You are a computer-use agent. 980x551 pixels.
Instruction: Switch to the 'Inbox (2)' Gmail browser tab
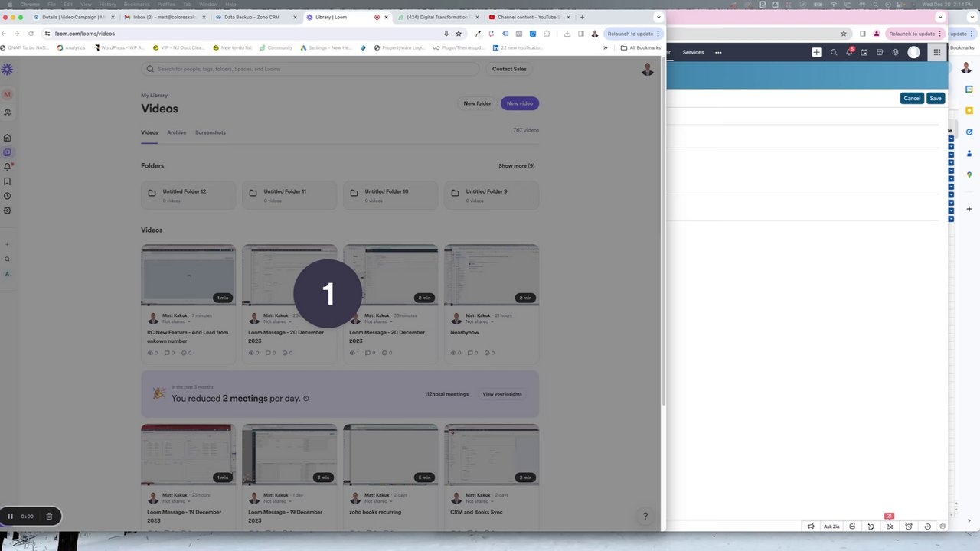point(164,17)
